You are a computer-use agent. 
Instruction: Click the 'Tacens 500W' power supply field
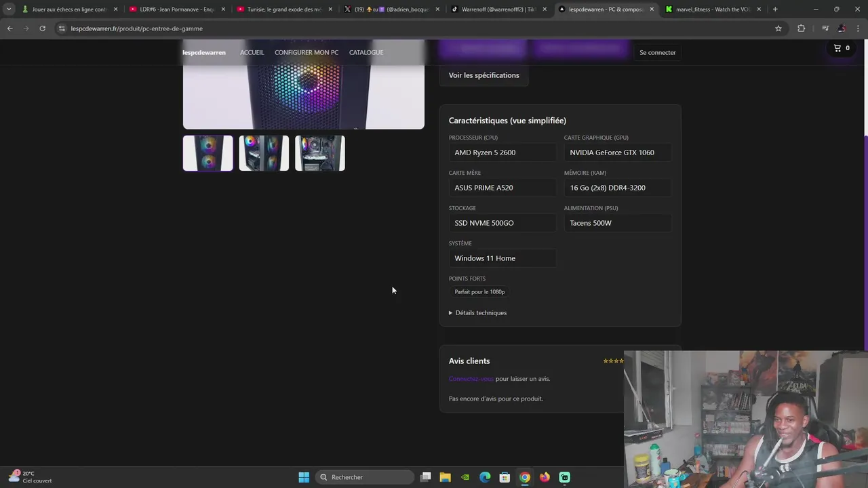[x=618, y=223]
